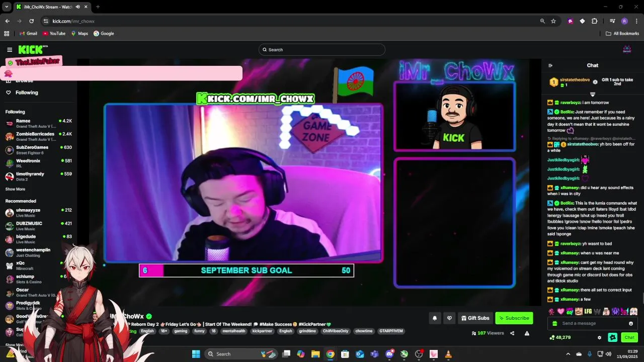Viewport: 644px width, 362px height.
Task: Collapse the chat panel arrow icon
Action: (x=550, y=65)
